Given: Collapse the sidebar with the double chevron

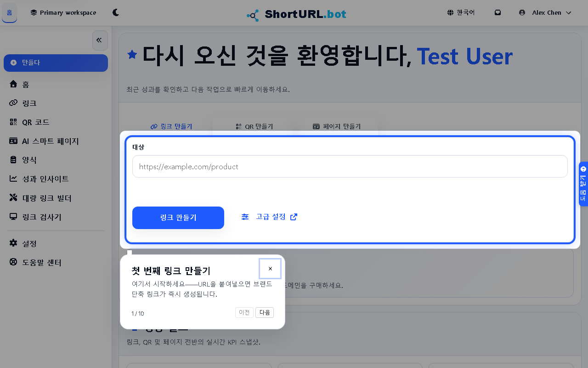Looking at the screenshot, I should tap(100, 40).
